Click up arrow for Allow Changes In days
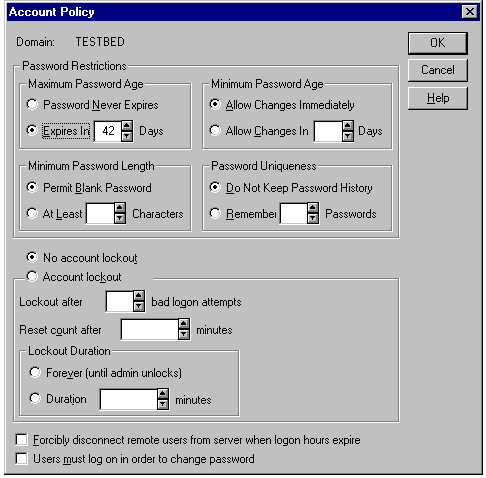The height and width of the screenshot is (478, 486). [348, 126]
